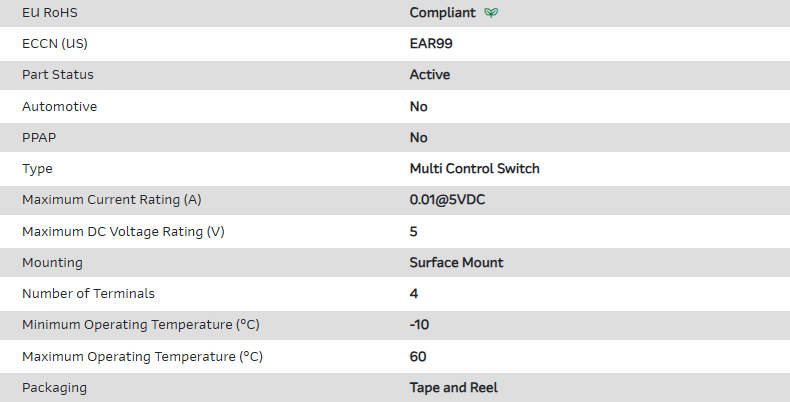Viewport: 790px width, 402px height.
Task: Click the Maximum Operating Temperature label
Action: (142, 356)
